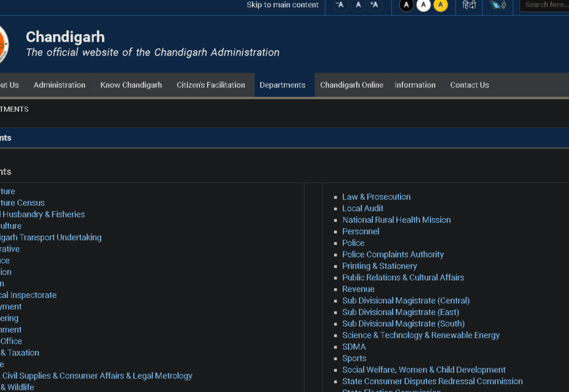The image size is (569, 392).
Task: Focus the Search here input field
Action: click(x=544, y=5)
